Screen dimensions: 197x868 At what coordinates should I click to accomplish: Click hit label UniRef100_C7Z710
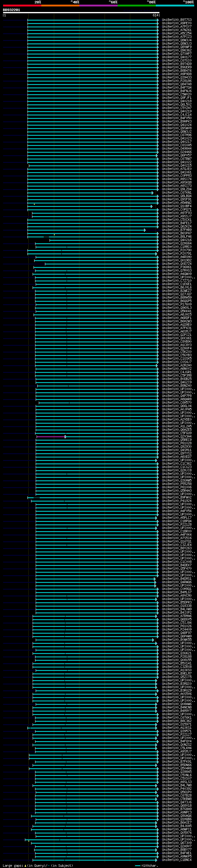pyautogui.click(x=176, y=280)
